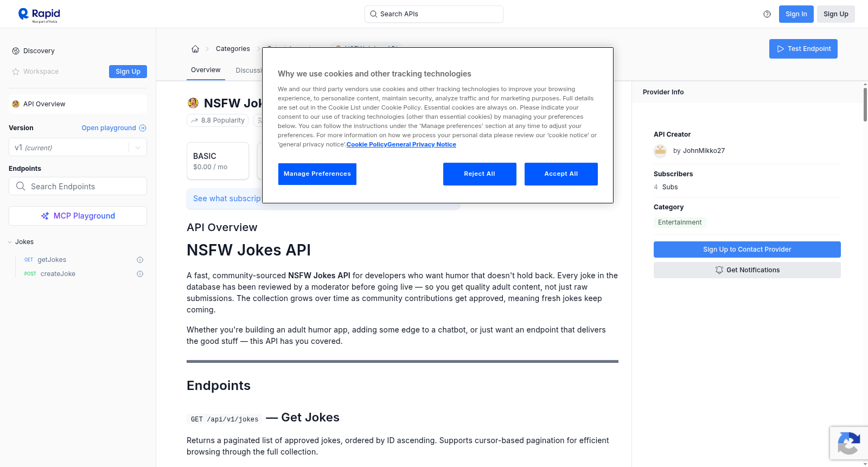Switch to the Overview tab
868x467 pixels.
(206, 70)
